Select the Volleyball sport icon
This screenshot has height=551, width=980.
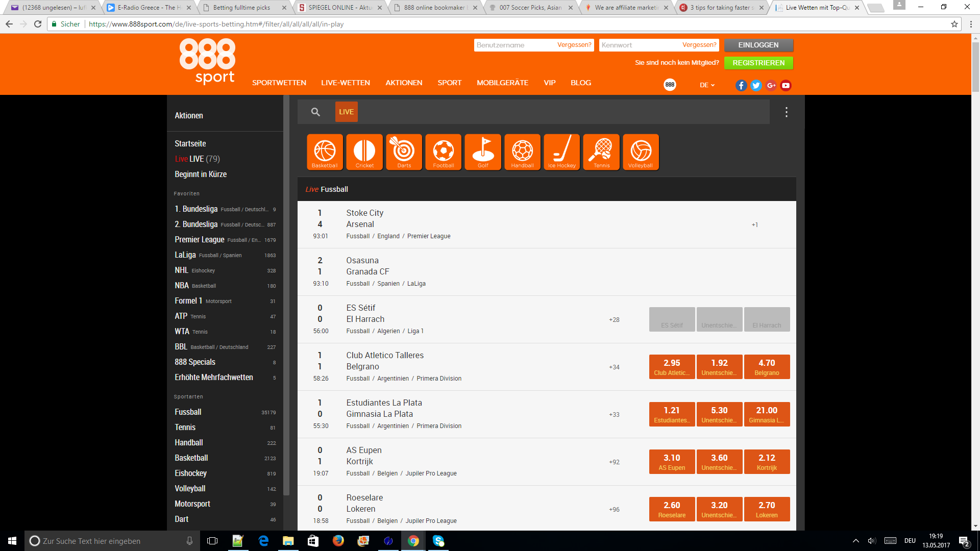click(x=641, y=152)
